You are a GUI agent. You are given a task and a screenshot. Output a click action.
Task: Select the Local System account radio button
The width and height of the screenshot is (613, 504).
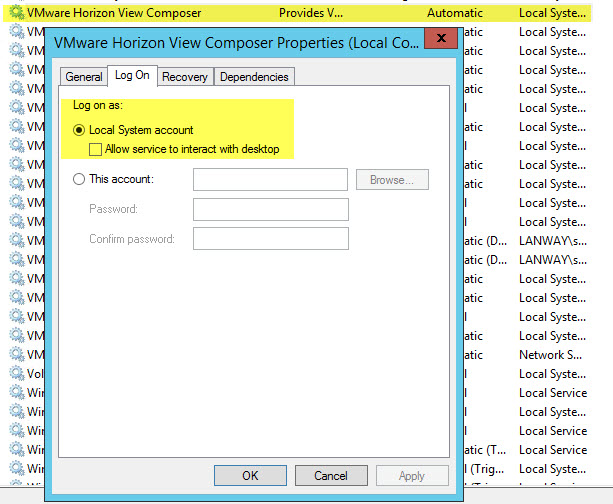pos(80,130)
